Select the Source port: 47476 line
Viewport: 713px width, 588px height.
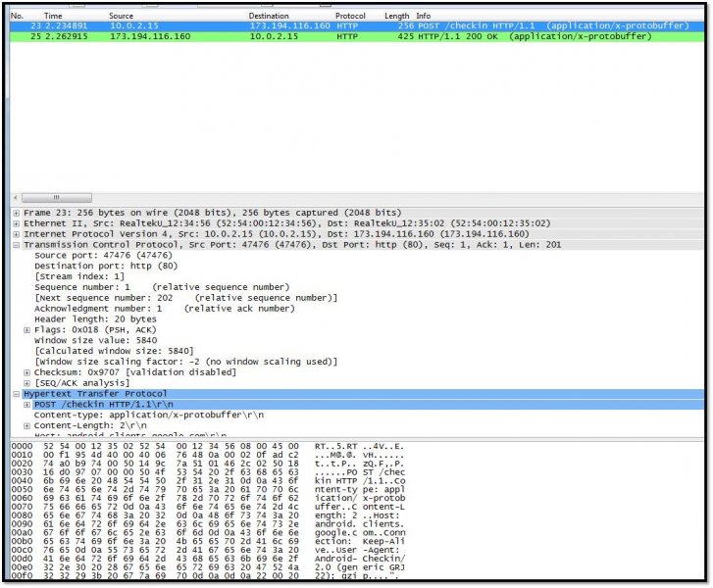pos(103,256)
